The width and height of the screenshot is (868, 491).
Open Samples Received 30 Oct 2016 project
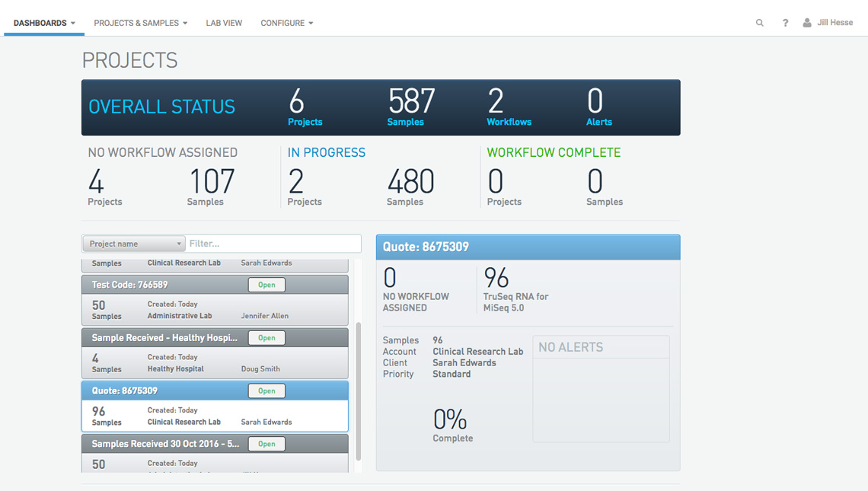point(266,444)
